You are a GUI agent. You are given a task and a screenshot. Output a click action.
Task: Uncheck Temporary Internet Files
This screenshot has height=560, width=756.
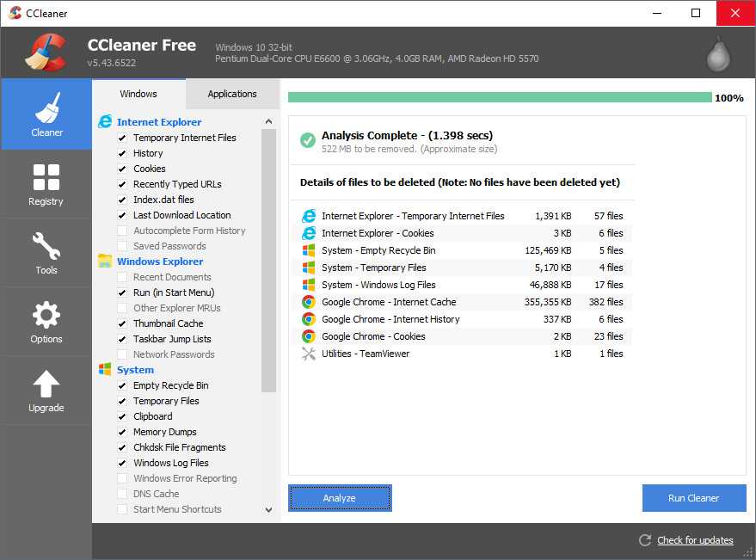point(122,138)
